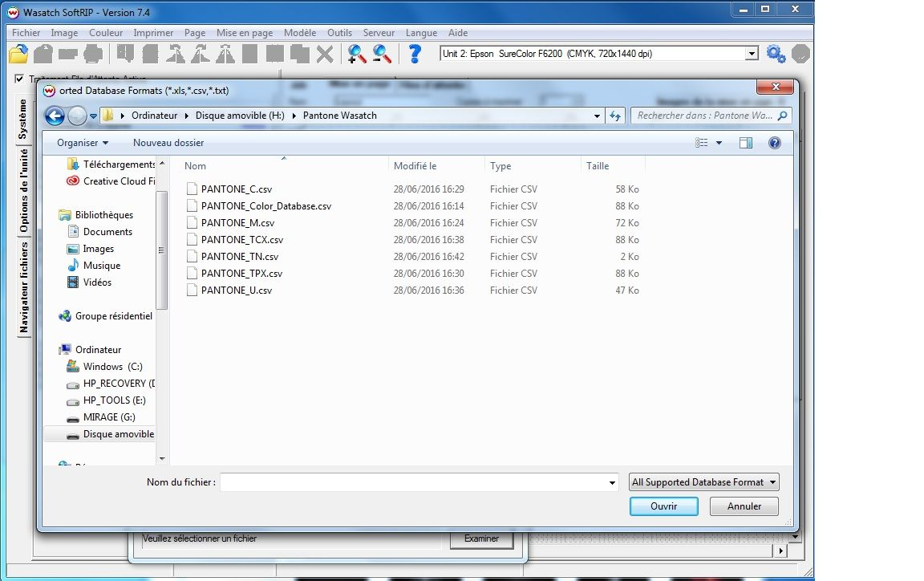924x581 pixels.
Task: Select the PANTONE_TCX.csv file
Action: tap(242, 240)
